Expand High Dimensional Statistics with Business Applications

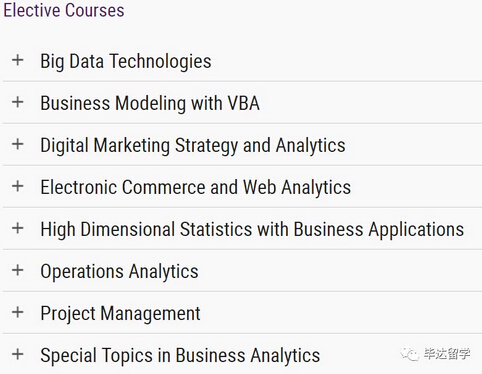click(252, 230)
